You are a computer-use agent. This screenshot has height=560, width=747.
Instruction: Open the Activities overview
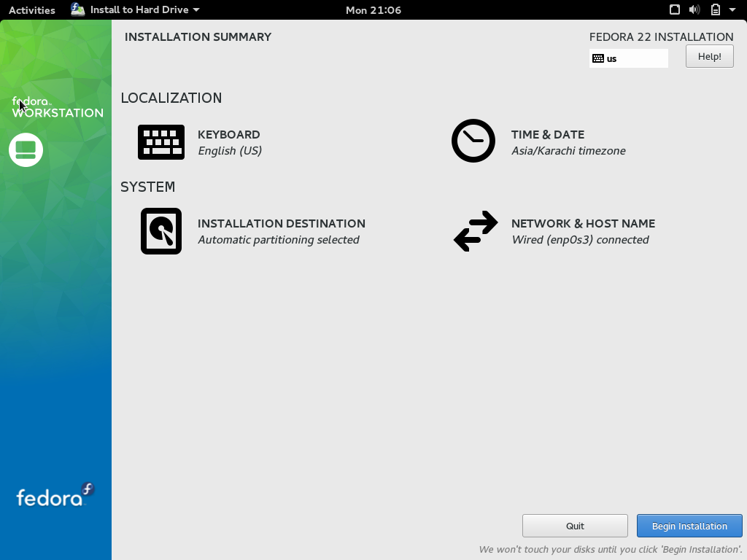[32, 9]
